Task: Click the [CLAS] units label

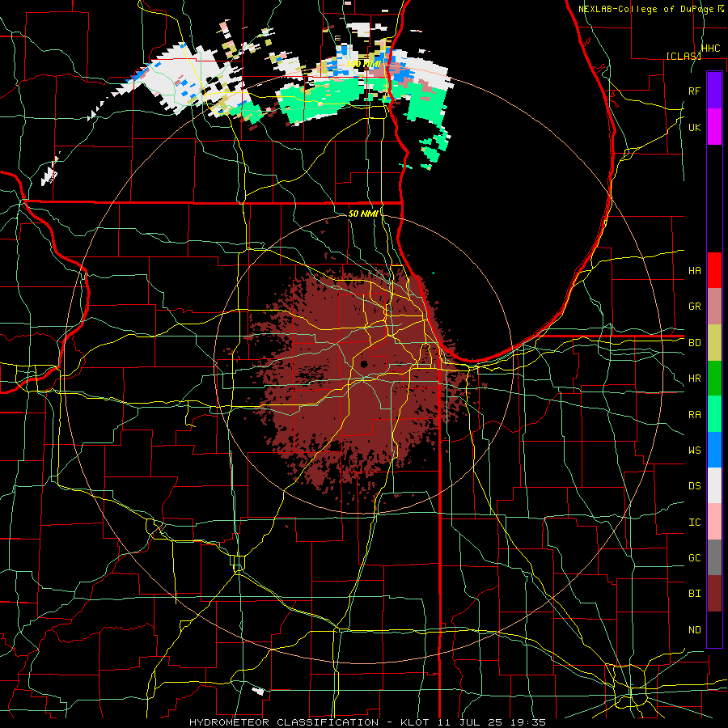Action: tap(684, 56)
